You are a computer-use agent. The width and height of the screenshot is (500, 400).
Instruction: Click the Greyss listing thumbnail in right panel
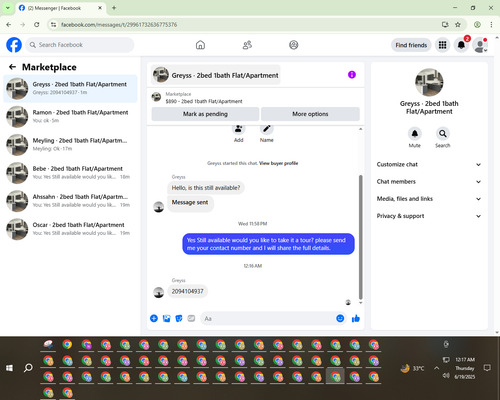tap(429, 82)
